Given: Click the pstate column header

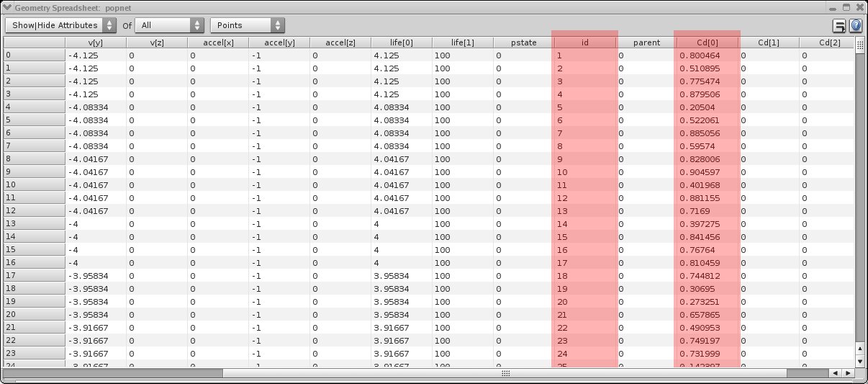Looking at the screenshot, I should pyautogui.click(x=524, y=43).
